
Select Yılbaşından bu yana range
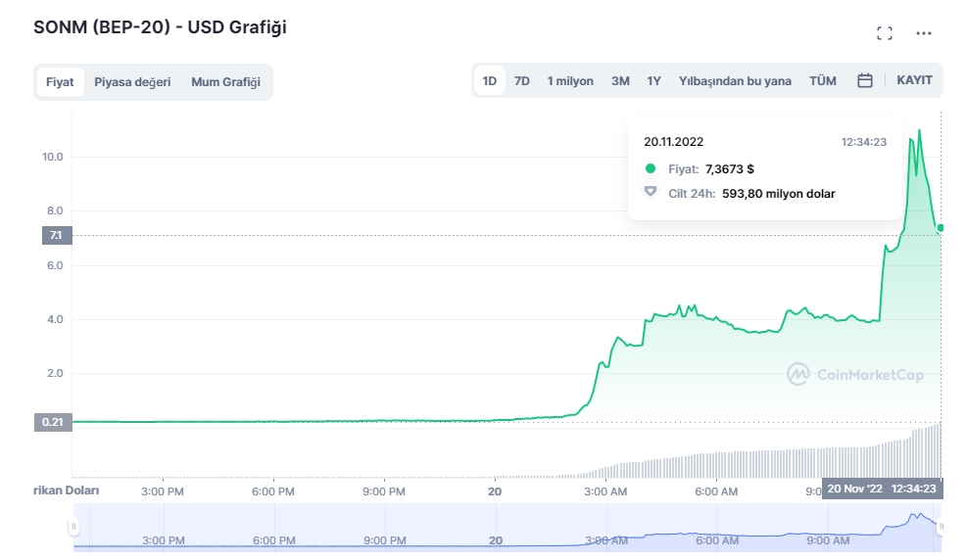[x=735, y=81]
